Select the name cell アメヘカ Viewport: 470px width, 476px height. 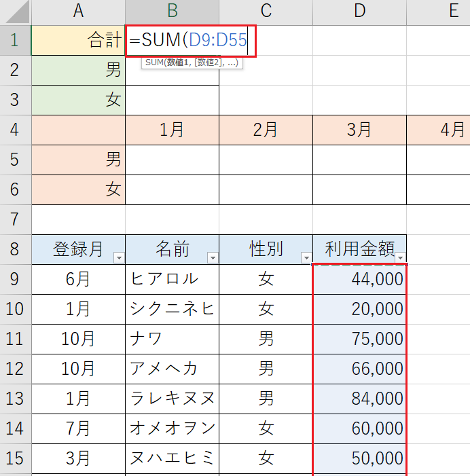click(172, 369)
